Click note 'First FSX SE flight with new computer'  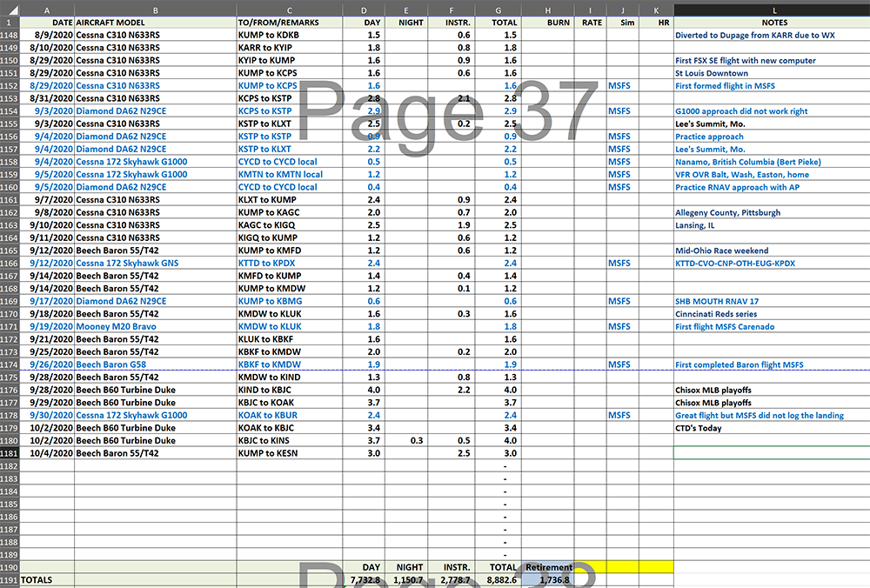(x=746, y=61)
